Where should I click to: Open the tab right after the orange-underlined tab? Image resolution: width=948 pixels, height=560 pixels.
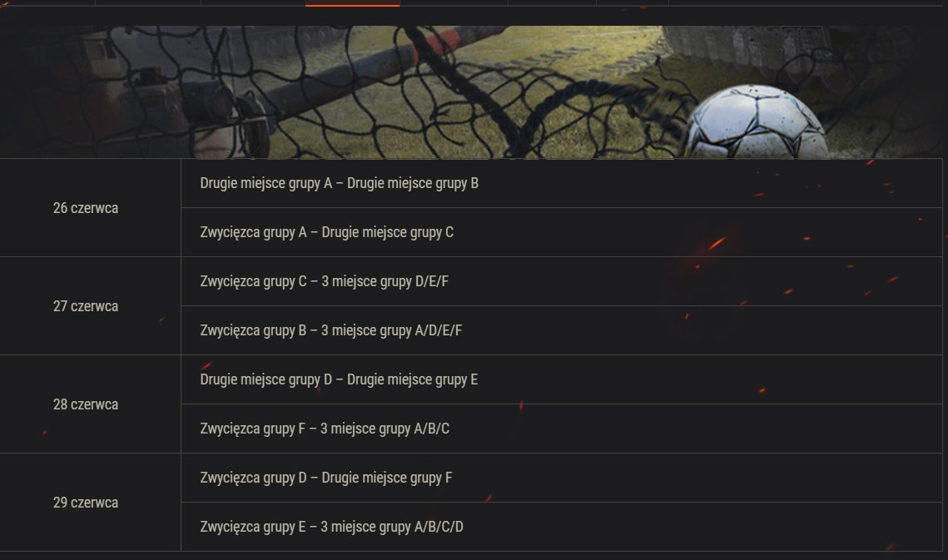454,3
